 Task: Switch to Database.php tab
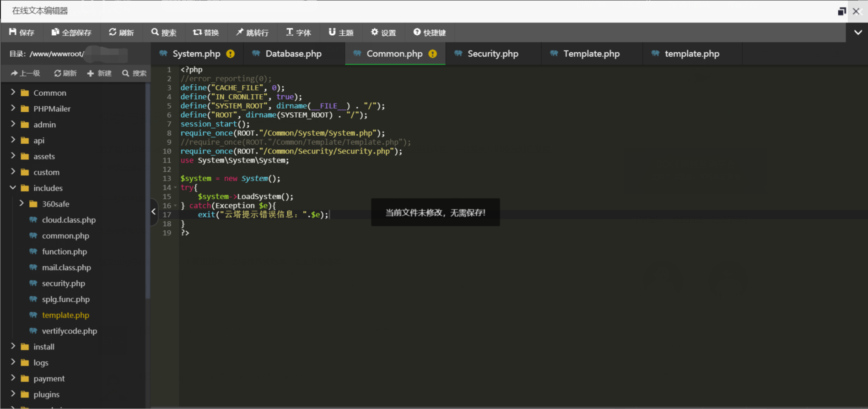tap(293, 54)
